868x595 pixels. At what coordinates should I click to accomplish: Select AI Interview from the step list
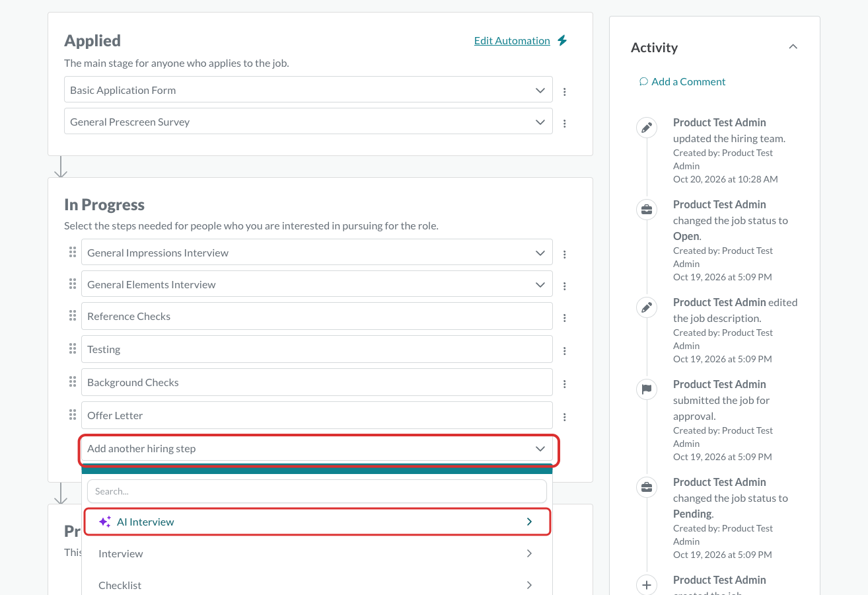click(317, 522)
